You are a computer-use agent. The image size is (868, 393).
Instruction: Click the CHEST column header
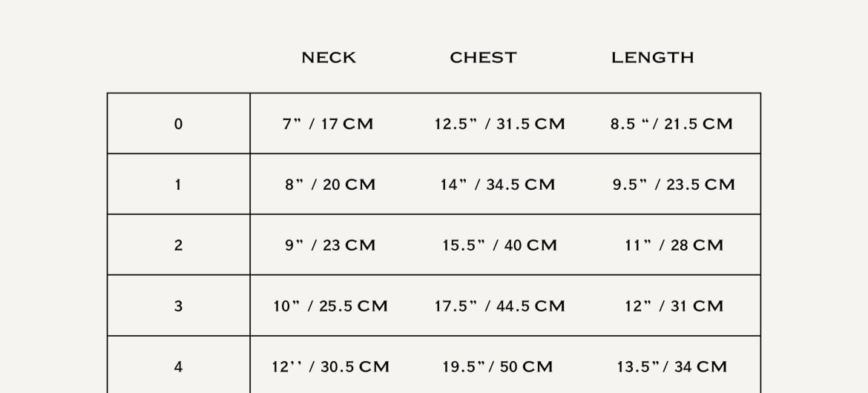(483, 58)
